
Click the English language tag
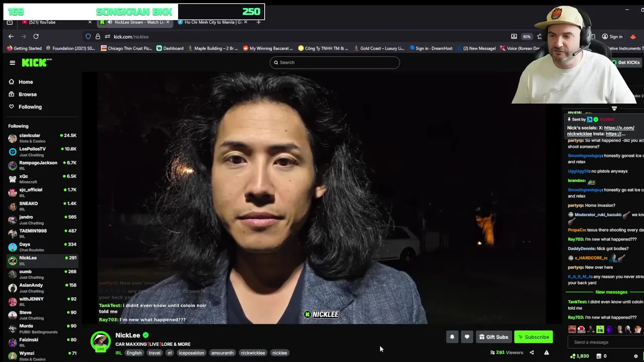click(134, 353)
